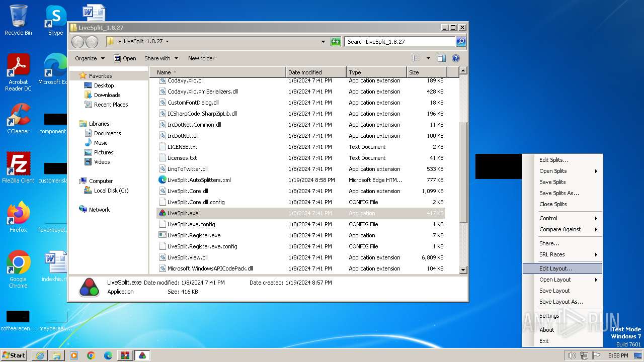Image resolution: width=644 pixels, height=362 pixels.
Task: Click Exit in the context menu
Action: point(562,341)
